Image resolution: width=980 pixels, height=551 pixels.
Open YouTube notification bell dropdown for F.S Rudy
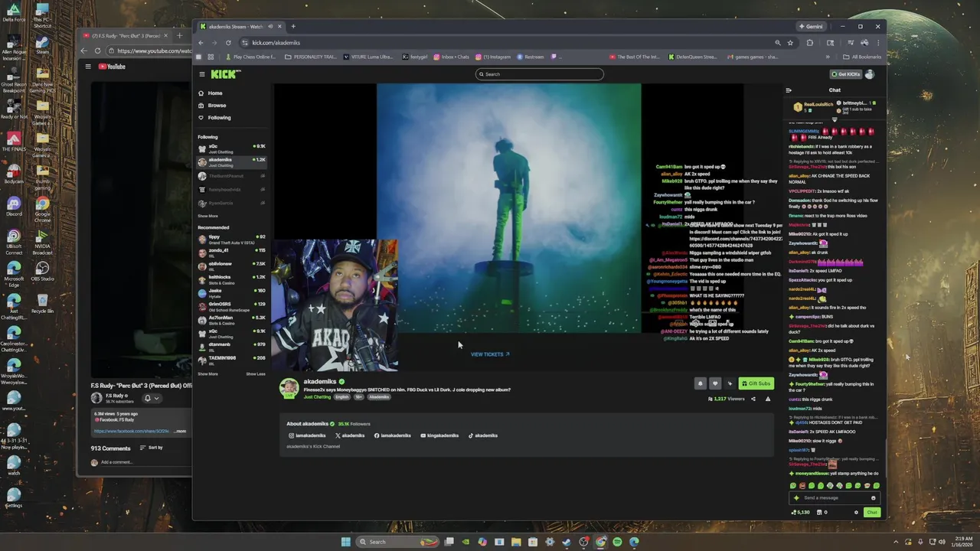(x=152, y=398)
